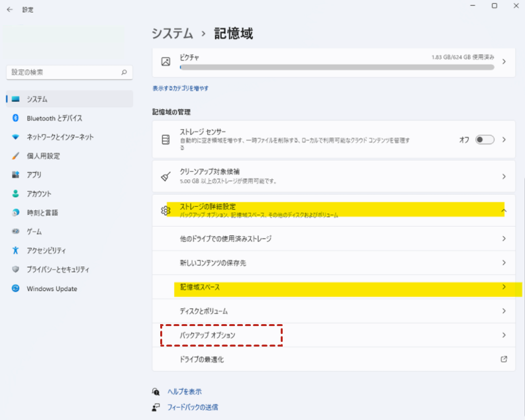Open ゲーム settings page
The height and width of the screenshot is (420, 525).
(70, 231)
